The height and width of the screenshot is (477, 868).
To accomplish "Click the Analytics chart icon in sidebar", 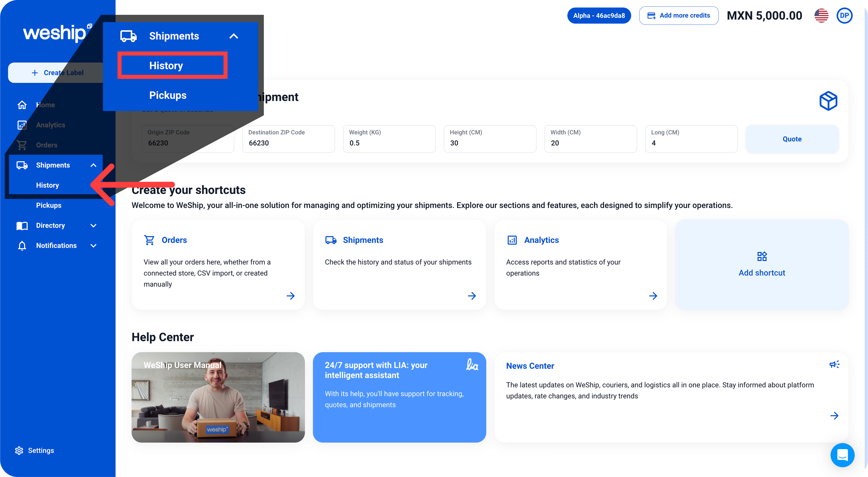I will (x=22, y=125).
